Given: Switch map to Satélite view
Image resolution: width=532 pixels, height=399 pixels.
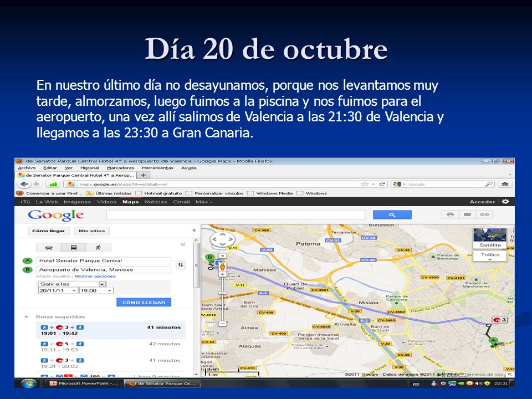Looking at the screenshot, I should click(x=490, y=238).
